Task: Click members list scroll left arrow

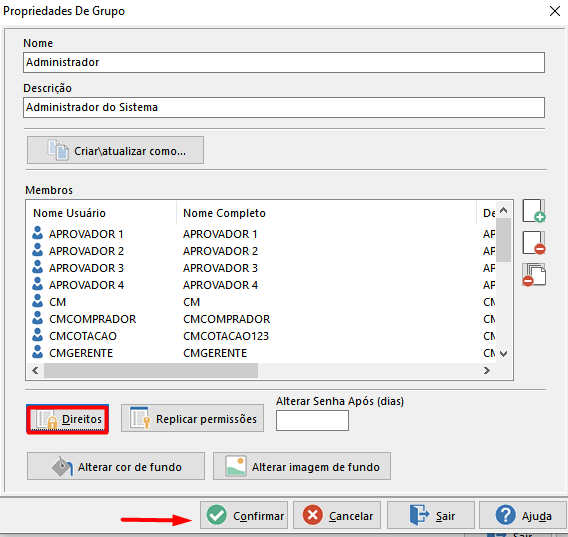Action: [x=36, y=370]
